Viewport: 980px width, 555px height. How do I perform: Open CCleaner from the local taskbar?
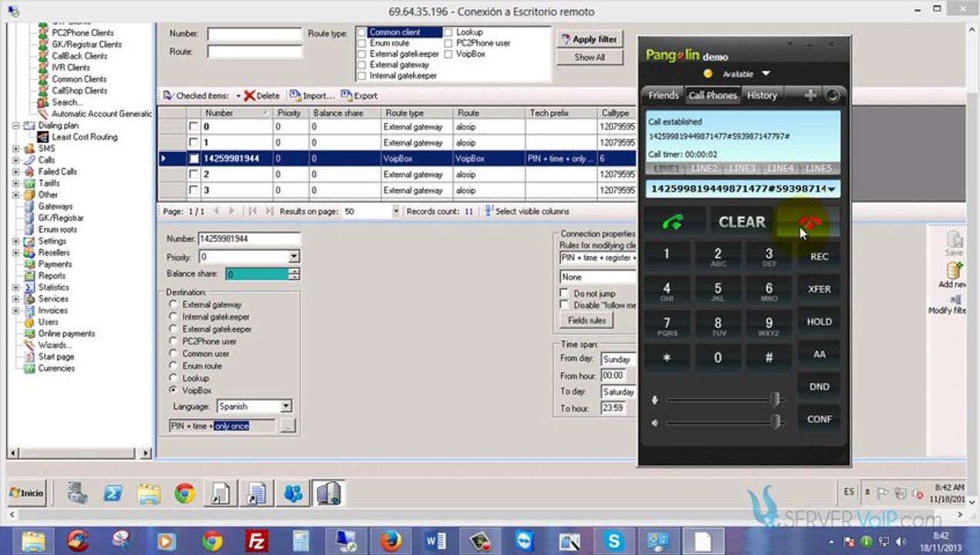pyautogui.click(x=78, y=540)
